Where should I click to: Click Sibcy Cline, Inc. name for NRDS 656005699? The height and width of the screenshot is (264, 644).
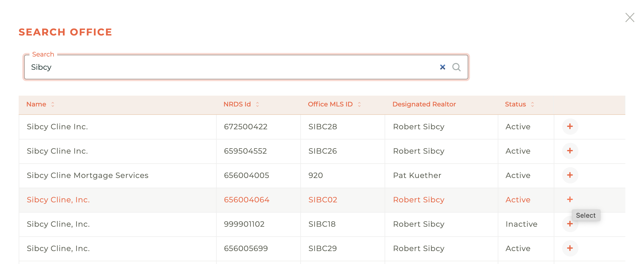[x=58, y=248]
